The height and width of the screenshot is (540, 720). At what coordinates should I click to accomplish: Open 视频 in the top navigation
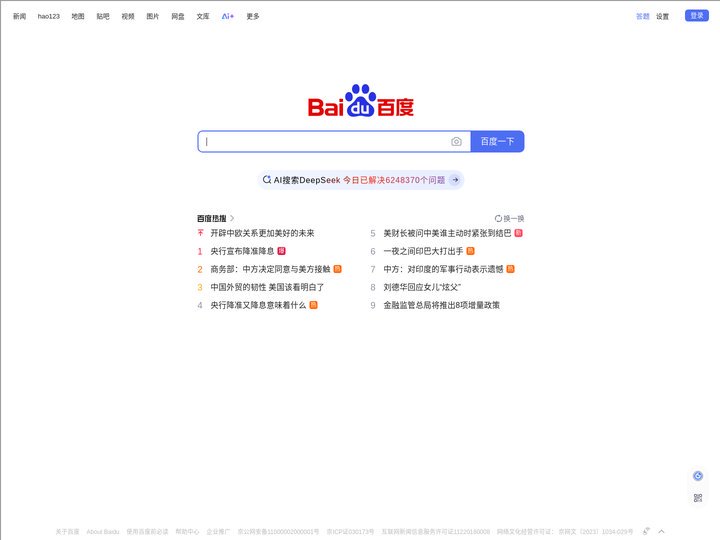coord(128,16)
